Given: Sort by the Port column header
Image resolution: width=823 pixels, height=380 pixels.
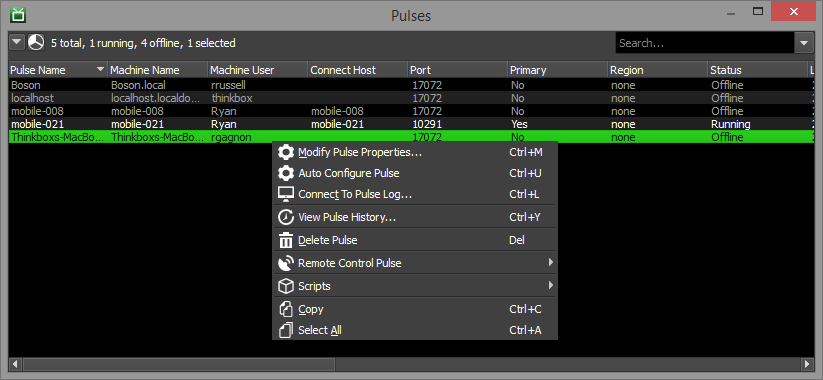Looking at the screenshot, I should [458, 70].
